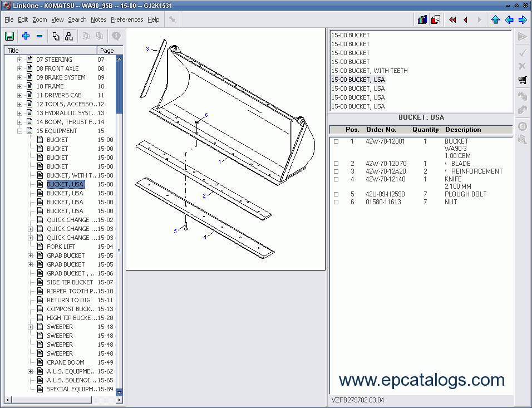Screen dimensions: 532x408
Task: Click the copy pages icon
Action: click(56, 36)
